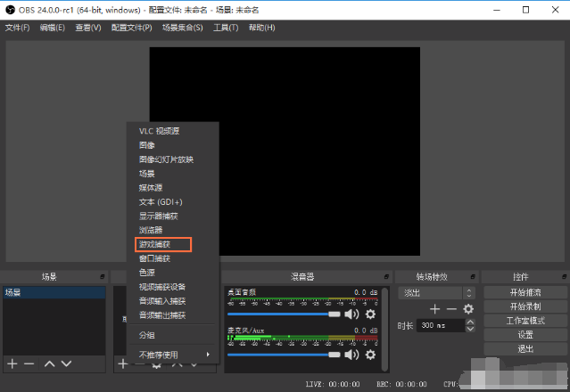The image size is (570, 392).
Task: Undock the 转场特效 panel
Action: 473,277
